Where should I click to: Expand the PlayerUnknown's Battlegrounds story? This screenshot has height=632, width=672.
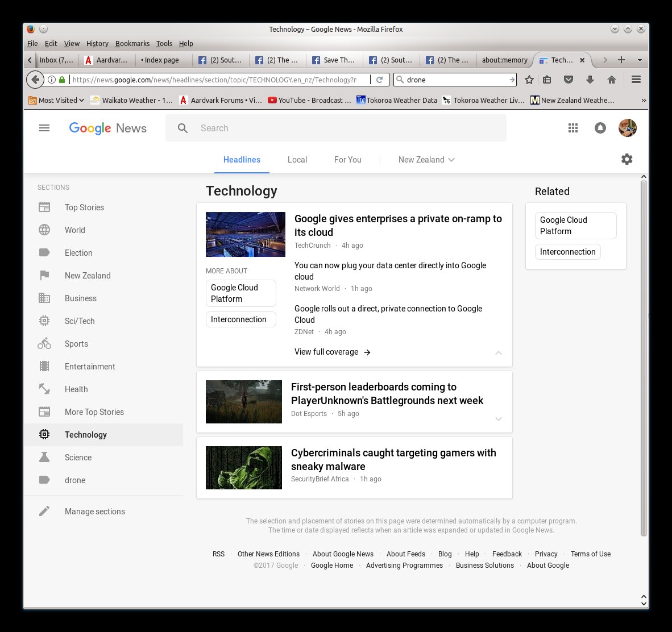[x=499, y=419]
